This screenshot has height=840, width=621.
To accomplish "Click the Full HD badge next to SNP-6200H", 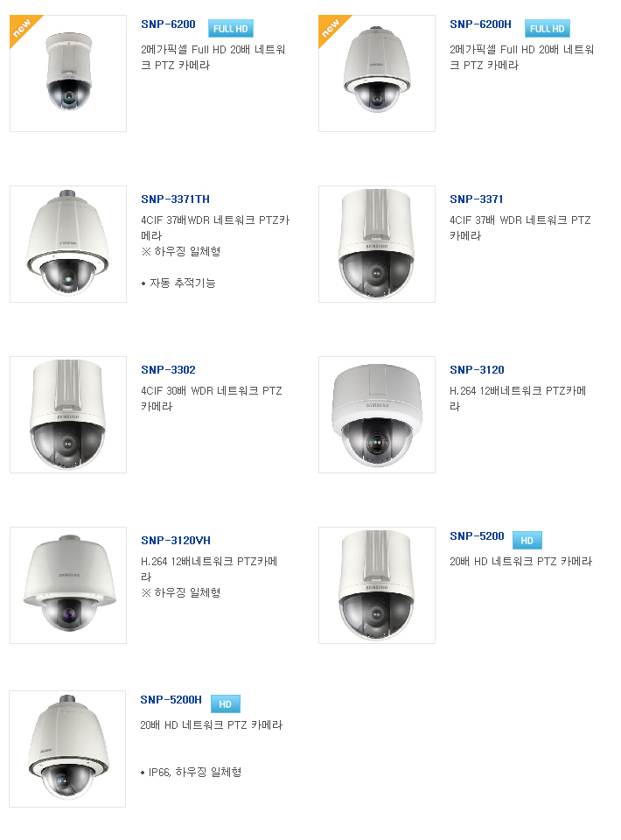I will tap(548, 28).
